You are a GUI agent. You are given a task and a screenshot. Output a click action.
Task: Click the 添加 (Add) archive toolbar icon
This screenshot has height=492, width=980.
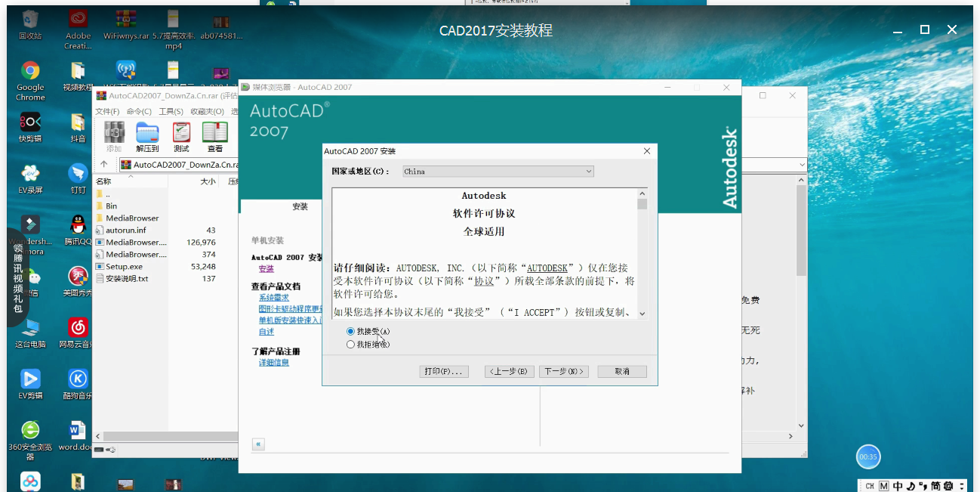[x=114, y=136]
